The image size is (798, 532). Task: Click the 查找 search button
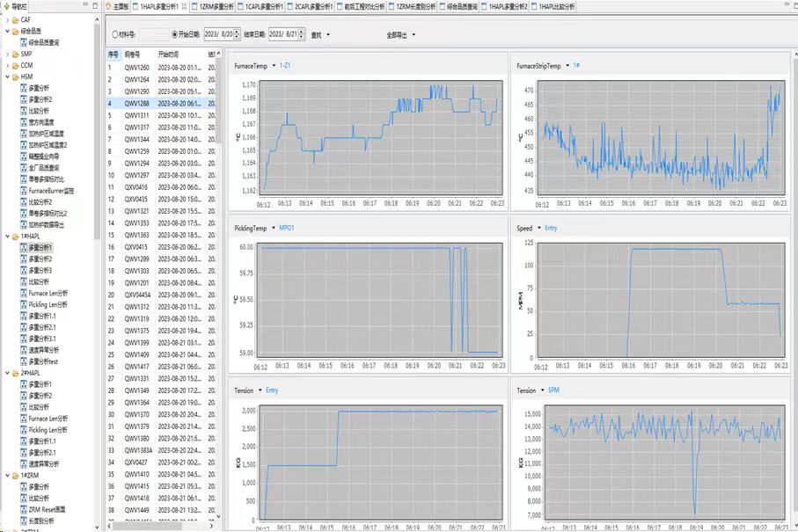coord(316,35)
